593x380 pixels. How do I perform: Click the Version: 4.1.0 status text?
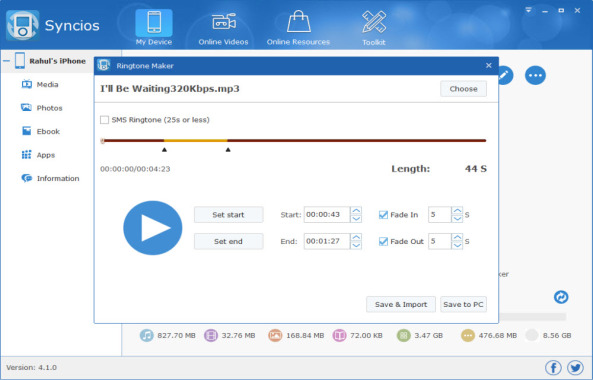31,367
